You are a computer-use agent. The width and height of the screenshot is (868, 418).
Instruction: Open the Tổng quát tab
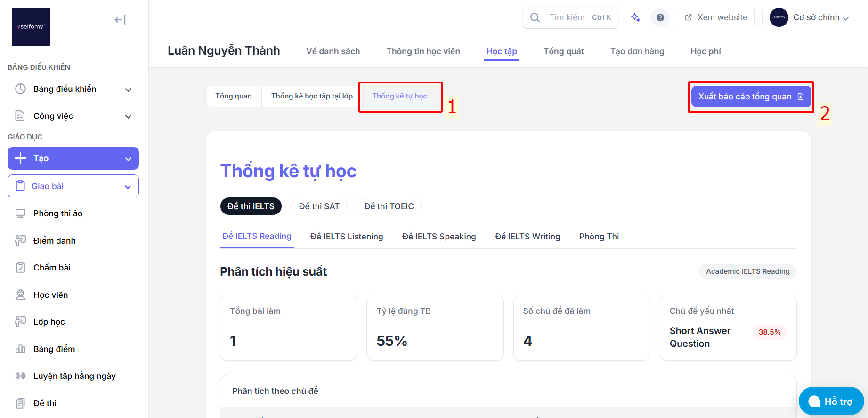click(x=563, y=51)
